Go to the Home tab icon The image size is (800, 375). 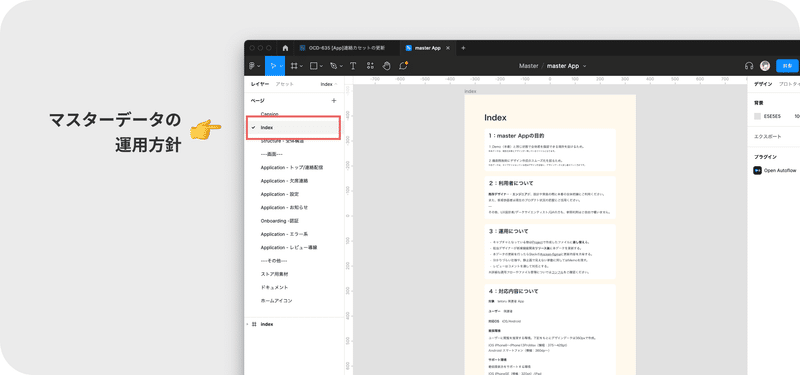(285, 48)
